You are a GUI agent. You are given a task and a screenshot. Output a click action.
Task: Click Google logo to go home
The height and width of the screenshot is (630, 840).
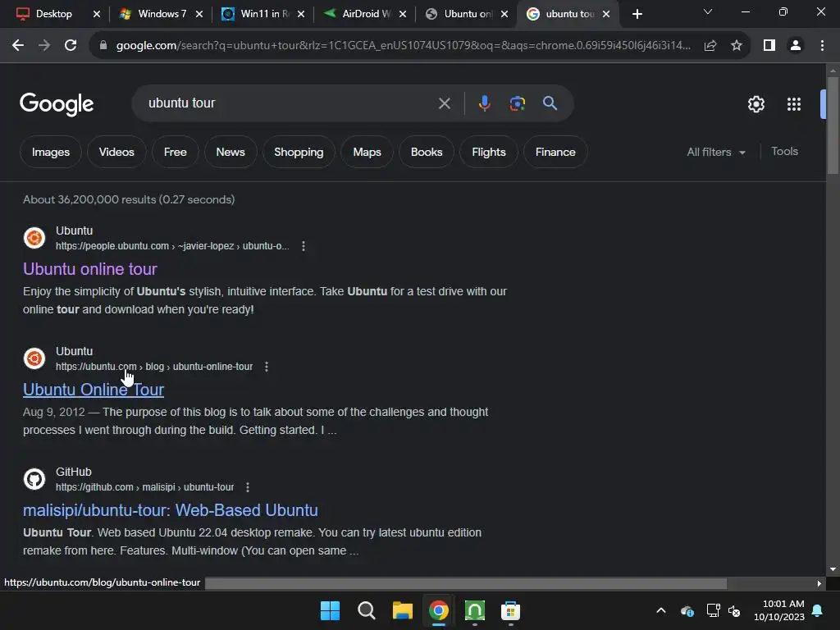click(x=57, y=104)
